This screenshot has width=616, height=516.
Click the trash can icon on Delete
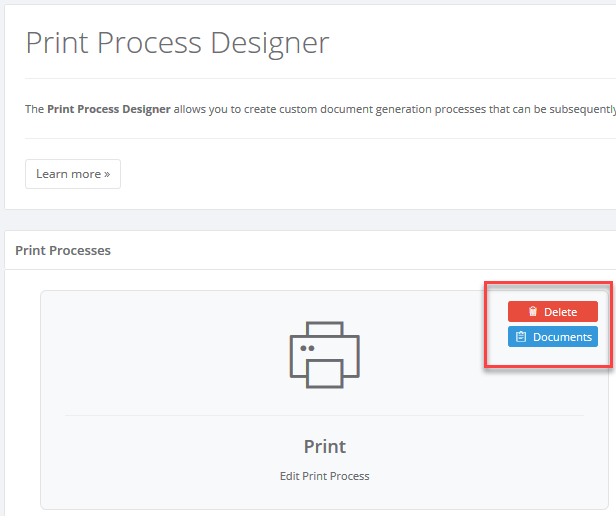[533, 312]
